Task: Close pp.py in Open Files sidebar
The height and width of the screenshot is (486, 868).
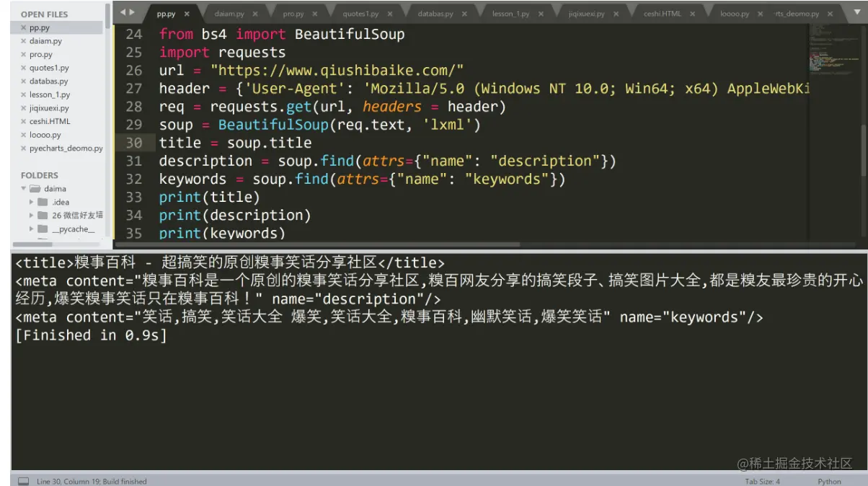Action: 24,27
